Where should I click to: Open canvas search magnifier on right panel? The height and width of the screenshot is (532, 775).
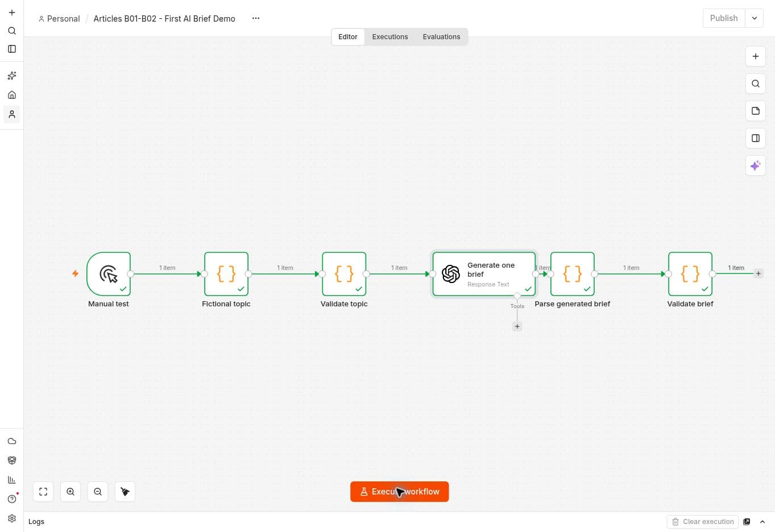tap(755, 84)
